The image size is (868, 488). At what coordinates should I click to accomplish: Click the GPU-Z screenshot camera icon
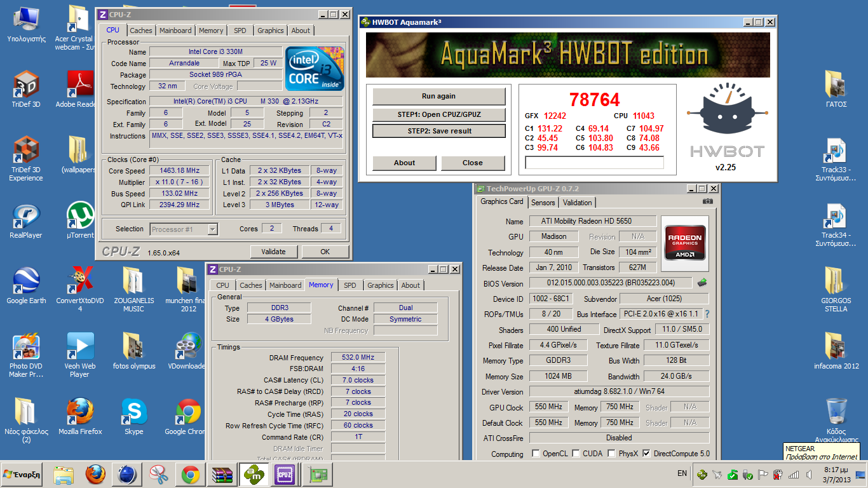click(708, 201)
